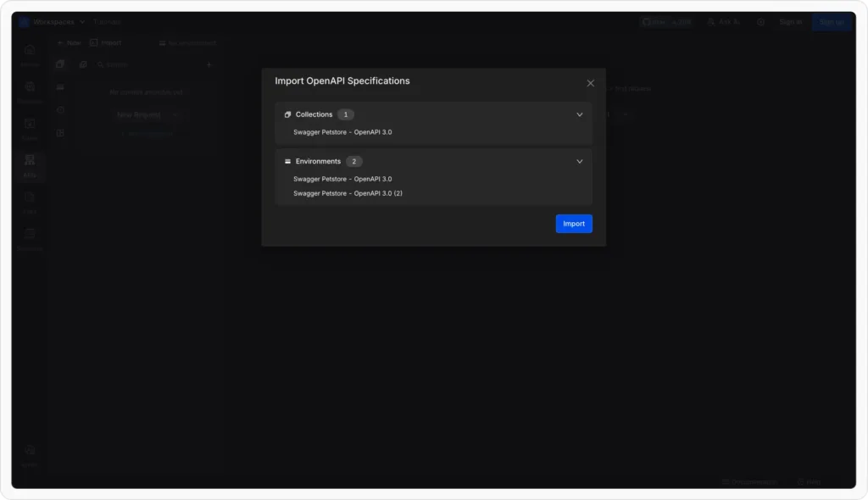Open the No Environment selector

[186, 42]
